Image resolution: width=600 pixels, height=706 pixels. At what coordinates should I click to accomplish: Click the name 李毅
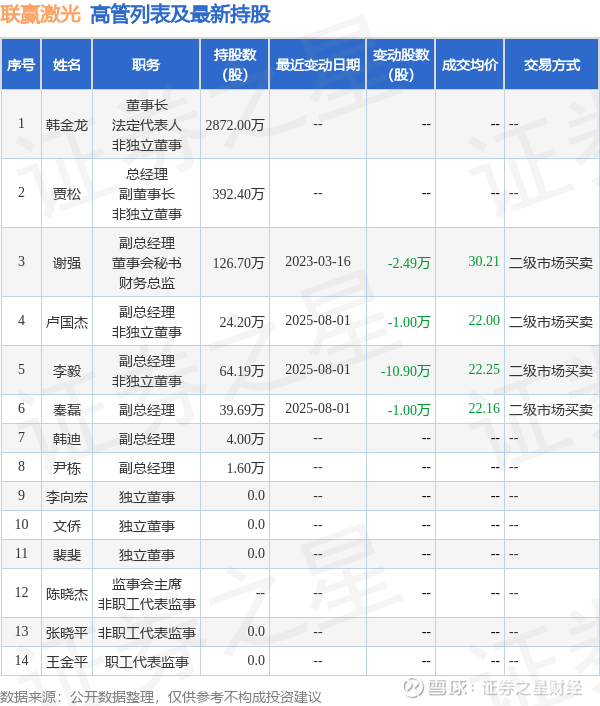[67, 371]
